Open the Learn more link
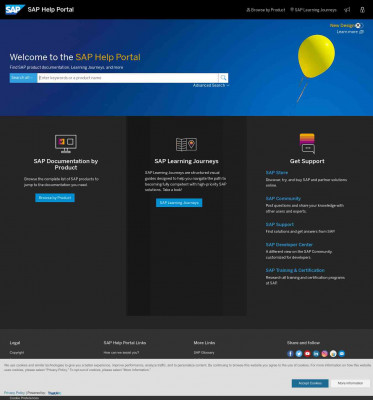 [350, 32]
